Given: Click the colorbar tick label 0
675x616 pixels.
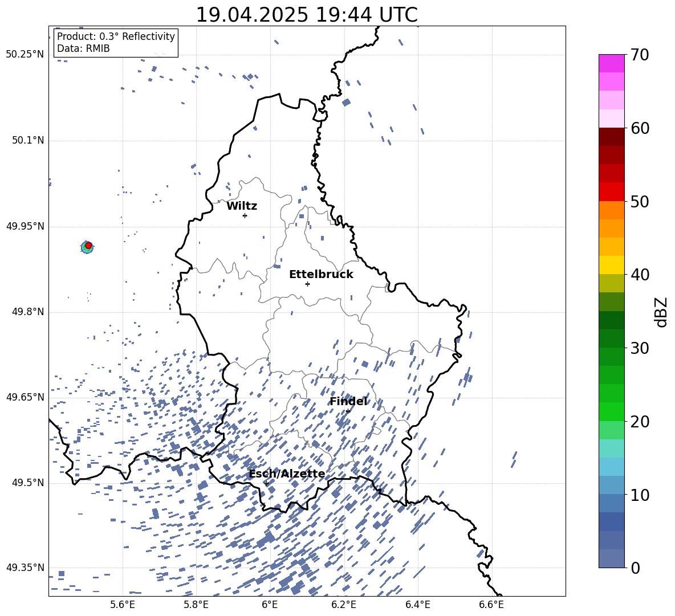Looking at the screenshot, I should [635, 568].
